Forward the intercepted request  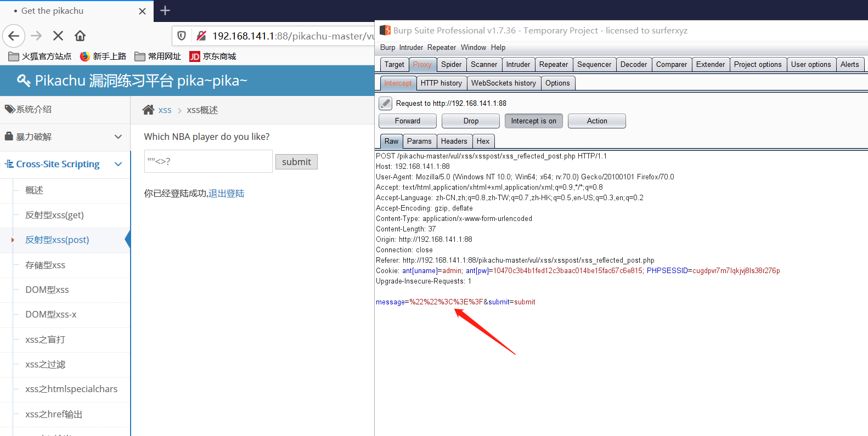[408, 121]
